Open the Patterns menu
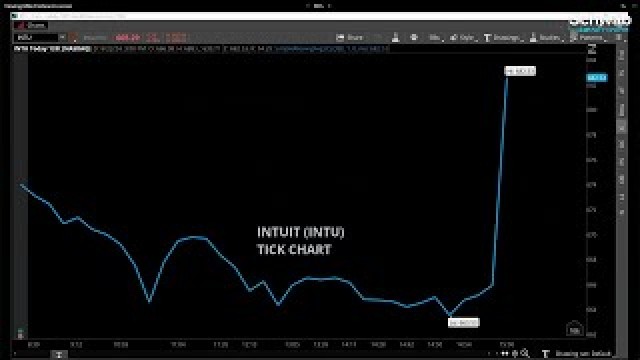640x360 pixels. [588, 38]
